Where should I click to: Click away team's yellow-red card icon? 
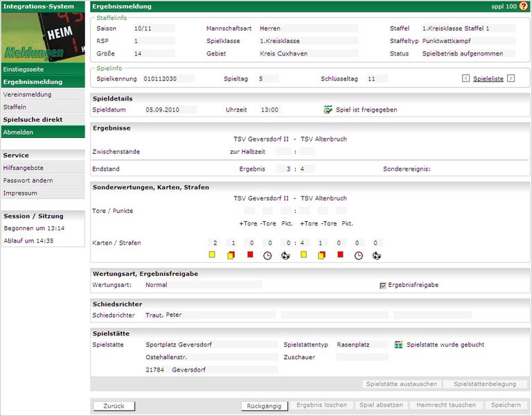[321, 255]
